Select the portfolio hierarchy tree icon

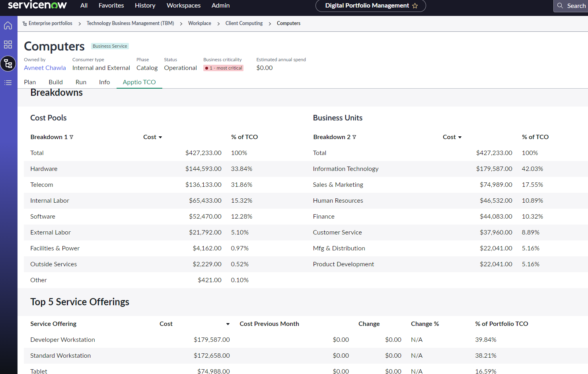[x=8, y=64]
